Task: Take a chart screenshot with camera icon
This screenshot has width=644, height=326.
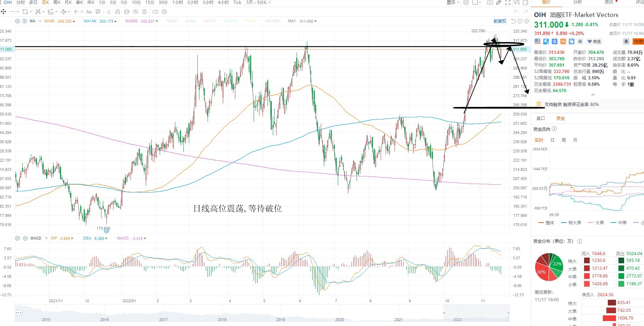Action: [x=490, y=2]
